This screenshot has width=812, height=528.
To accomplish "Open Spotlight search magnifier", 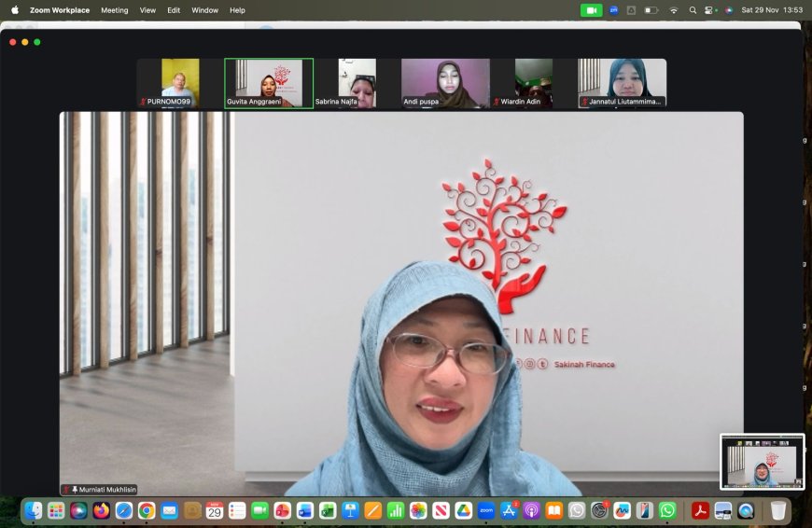I will [x=693, y=10].
